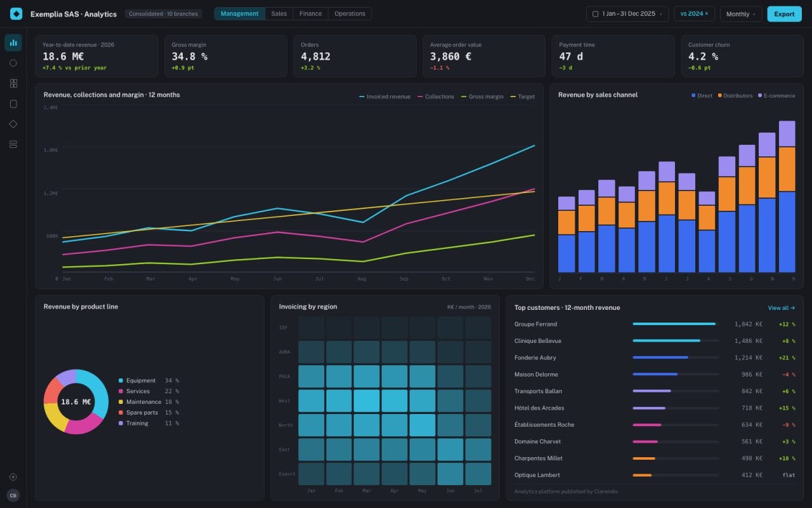Click the Maintenance 18 % legend entry
This screenshot has height=508, width=812.
[149, 402]
